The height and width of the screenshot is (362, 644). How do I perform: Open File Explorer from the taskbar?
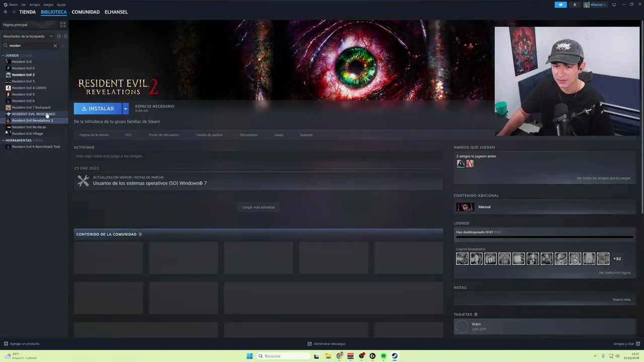328,356
